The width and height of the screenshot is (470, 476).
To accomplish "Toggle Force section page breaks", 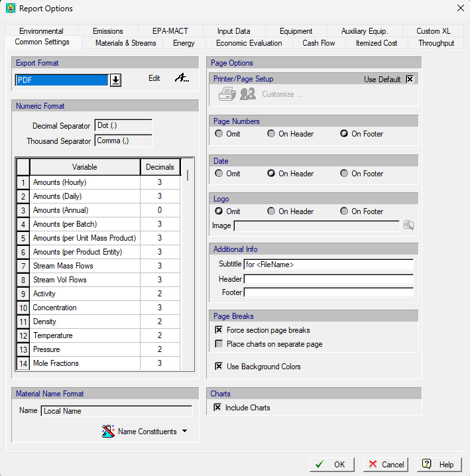I will [x=219, y=330].
